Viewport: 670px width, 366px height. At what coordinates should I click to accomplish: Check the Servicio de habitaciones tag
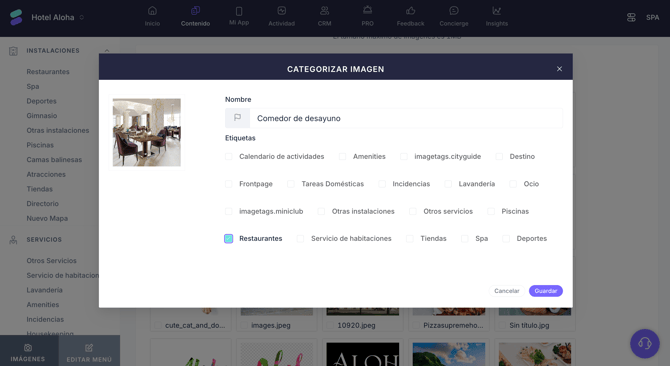click(300, 239)
